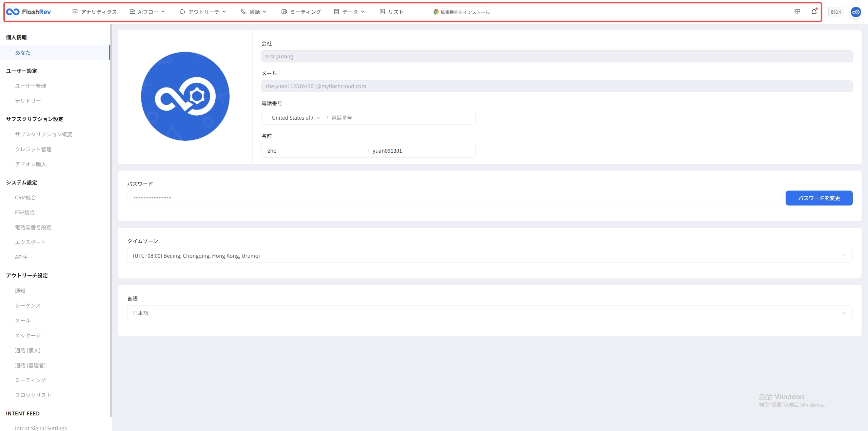Open the apps grid icon
This screenshot has height=431, width=868.
[x=797, y=12]
